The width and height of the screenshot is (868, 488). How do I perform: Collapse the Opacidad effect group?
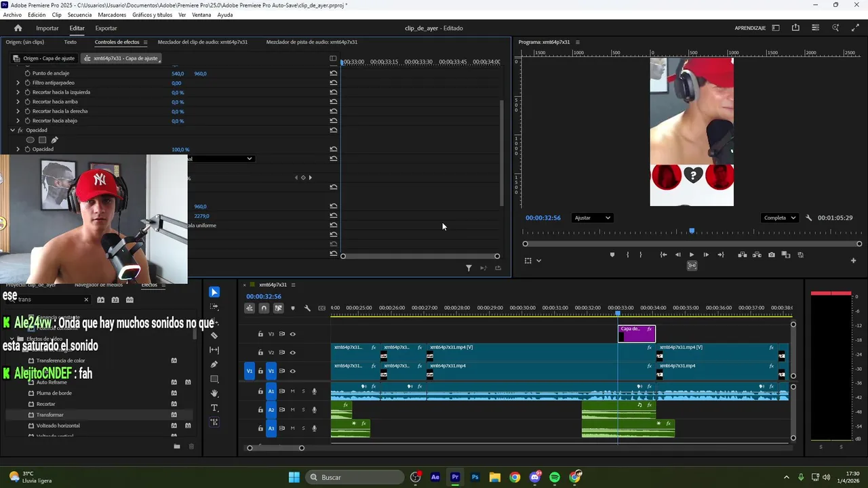tap(12, 130)
